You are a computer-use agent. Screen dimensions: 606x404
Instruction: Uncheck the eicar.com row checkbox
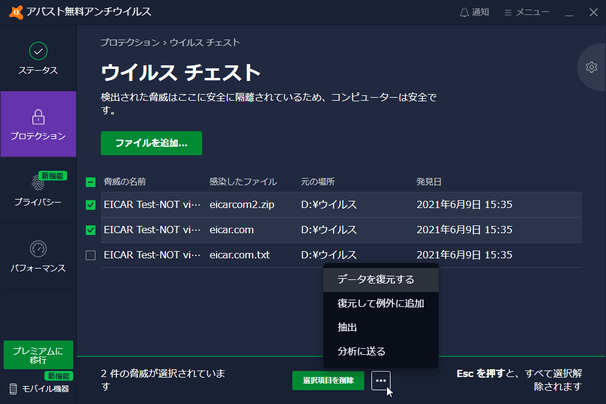coord(90,230)
